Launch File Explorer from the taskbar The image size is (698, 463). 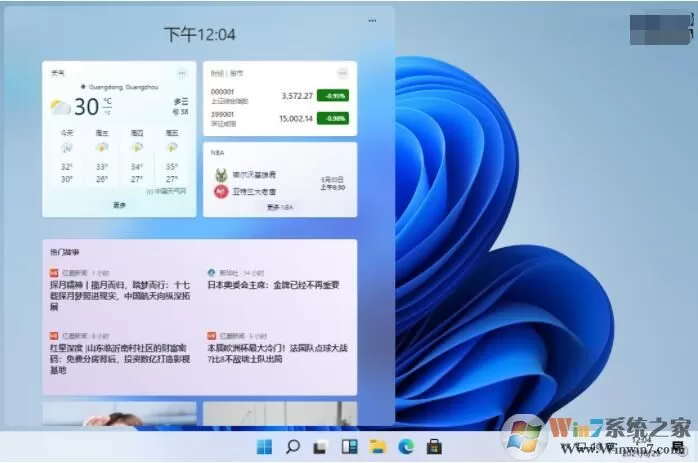coord(377,447)
